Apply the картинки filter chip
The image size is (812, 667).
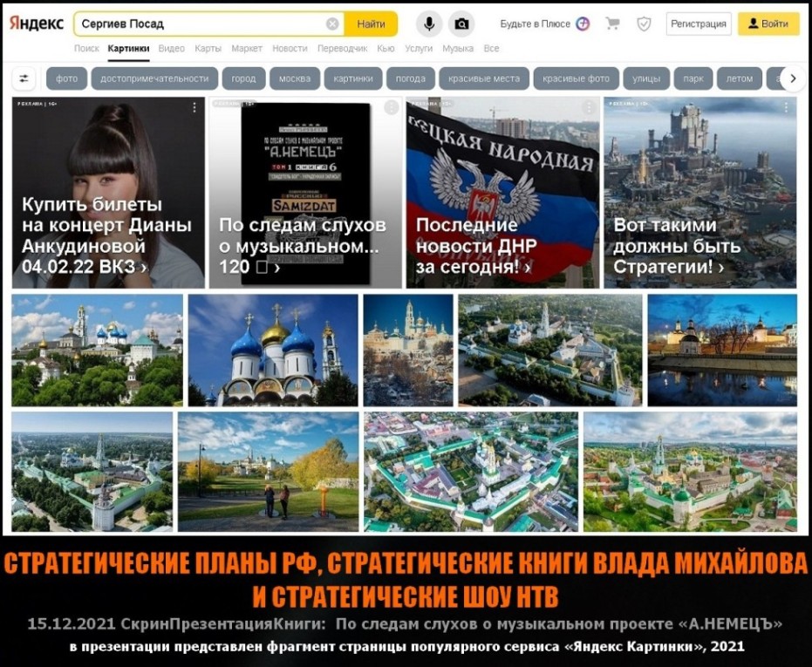(x=353, y=78)
